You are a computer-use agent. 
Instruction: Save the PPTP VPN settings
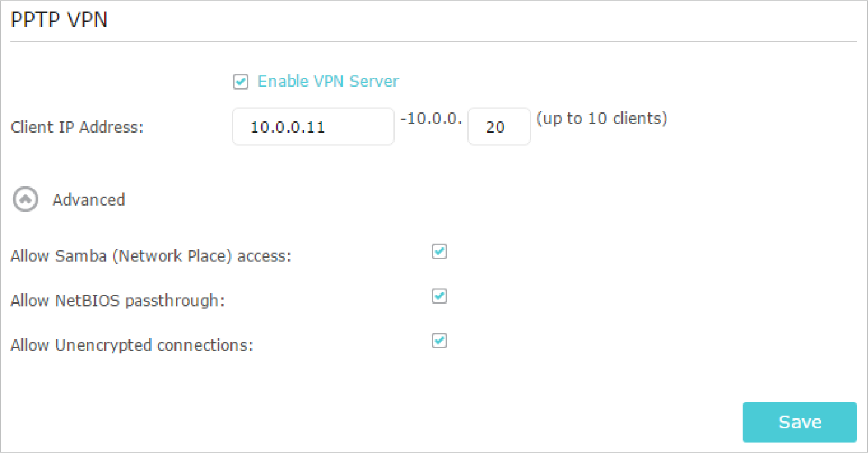click(799, 422)
